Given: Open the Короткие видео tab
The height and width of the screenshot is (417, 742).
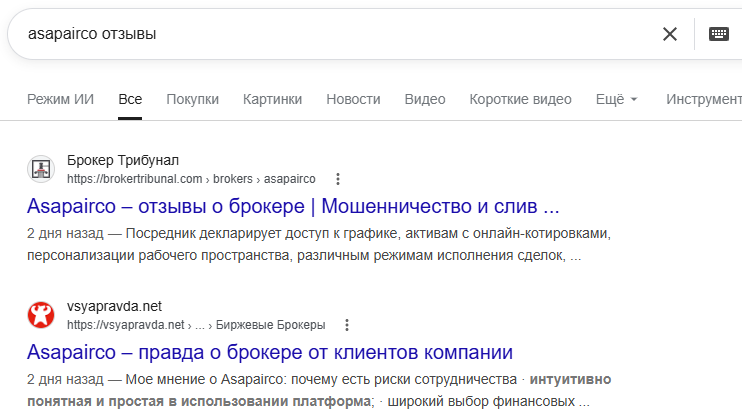Looking at the screenshot, I should click(x=521, y=99).
